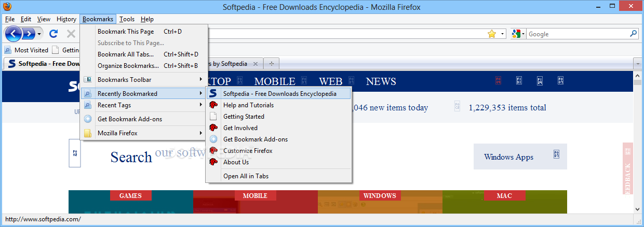Expand Bookmarks Toolbar submenu arrow

point(200,80)
